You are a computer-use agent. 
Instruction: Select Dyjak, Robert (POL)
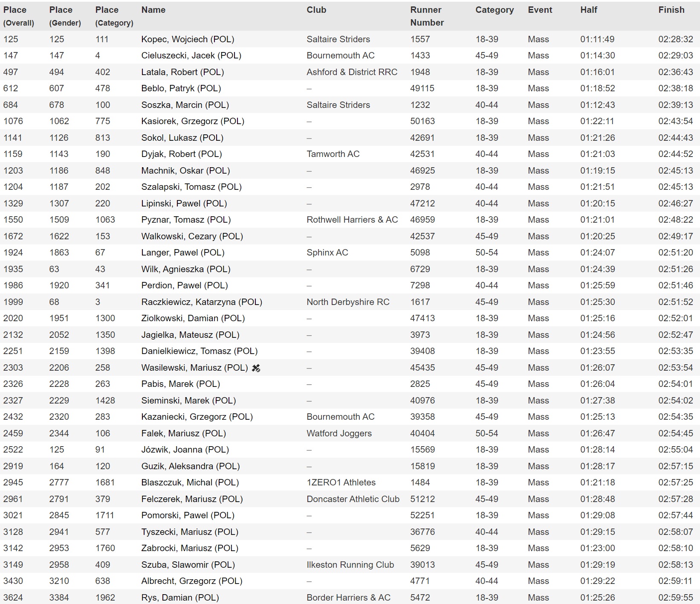182,154
